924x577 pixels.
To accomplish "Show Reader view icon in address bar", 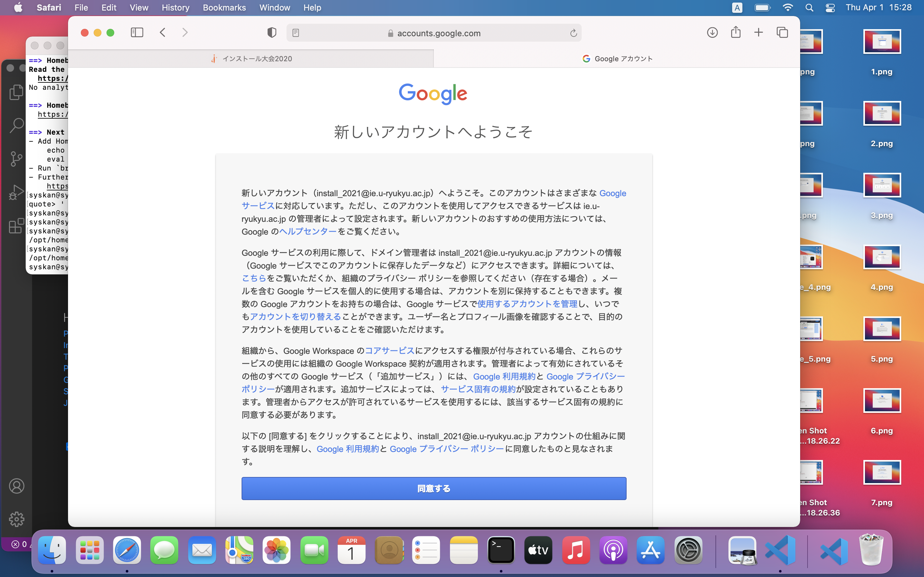I will click(295, 33).
